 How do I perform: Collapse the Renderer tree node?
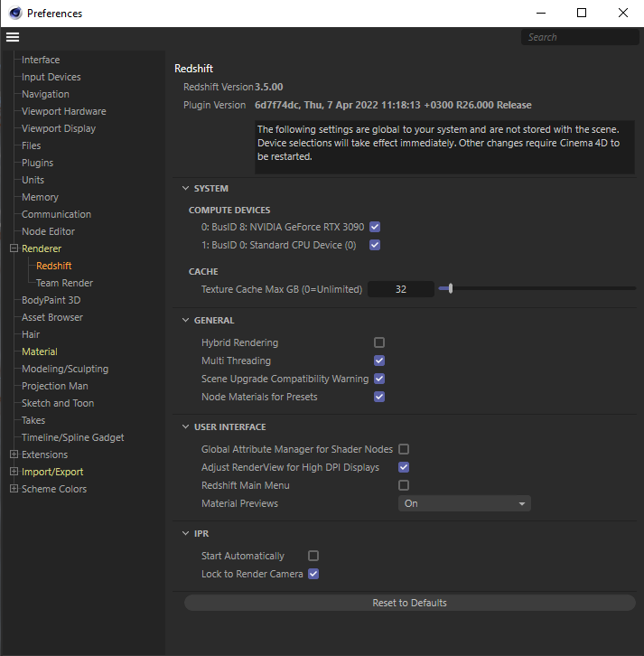coord(14,248)
